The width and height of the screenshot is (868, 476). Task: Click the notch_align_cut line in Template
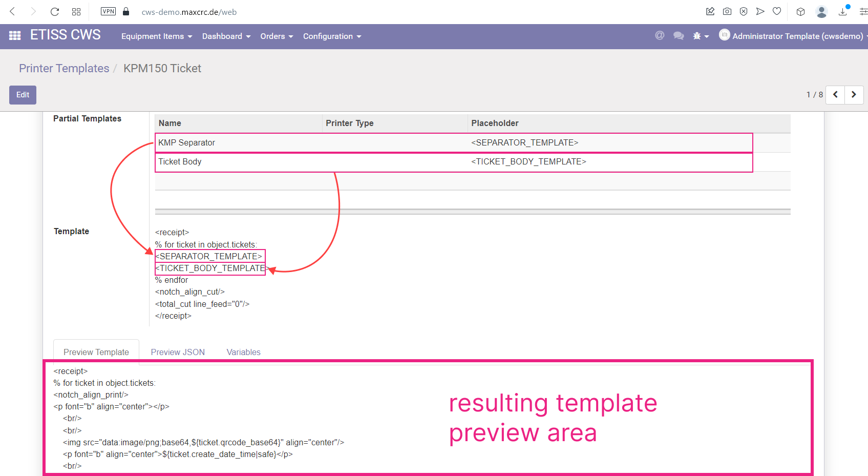point(190,292)
